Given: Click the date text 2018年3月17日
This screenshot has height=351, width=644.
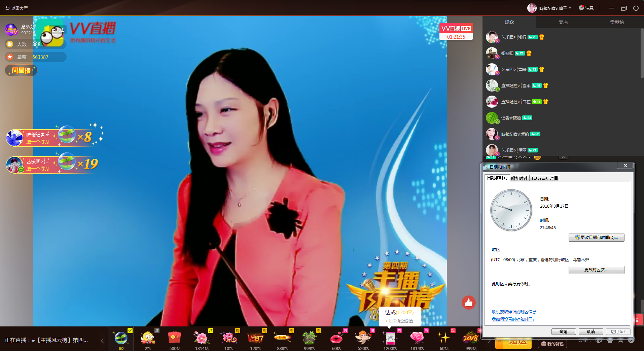Looking at the screenshot, I should (x=554, y=206).
